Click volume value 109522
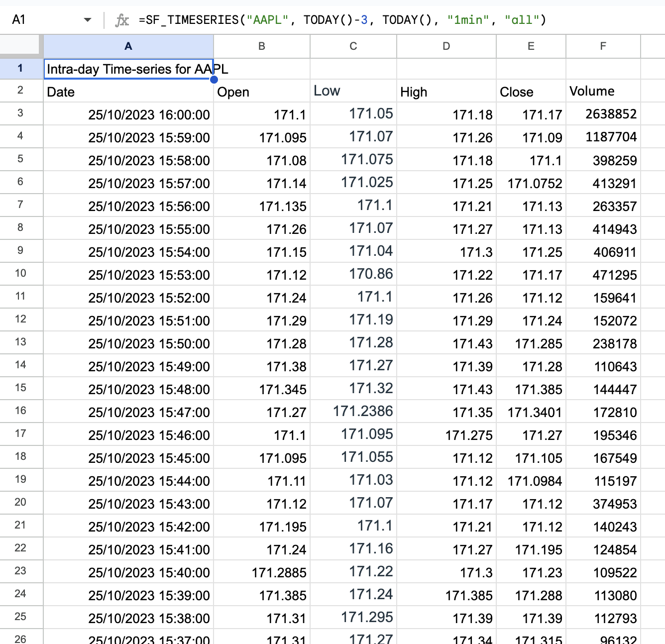Screen dimensions: 665x644 click(x=603, y=572)
